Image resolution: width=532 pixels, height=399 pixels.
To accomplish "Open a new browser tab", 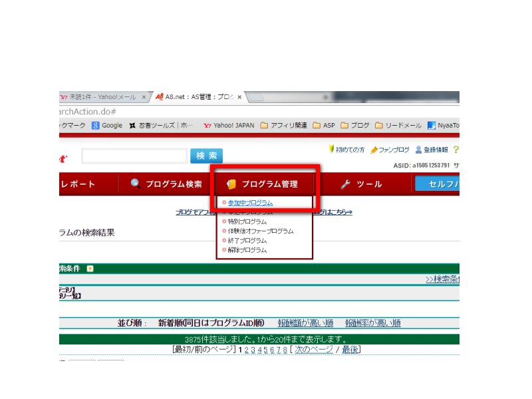I will coord(257,98).
